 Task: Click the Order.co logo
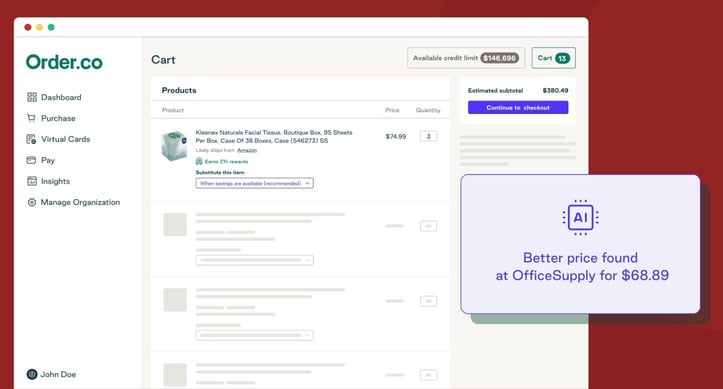click(x=64, y=62)
